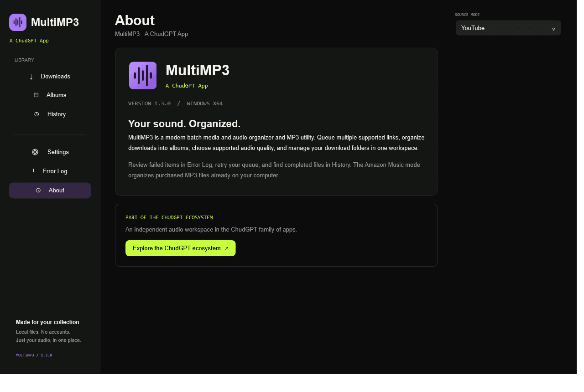The width and height of the screenshot is (584, 392).
Task: Click Explore the ChudGPT ecosystem button
Action: [181, 248]
